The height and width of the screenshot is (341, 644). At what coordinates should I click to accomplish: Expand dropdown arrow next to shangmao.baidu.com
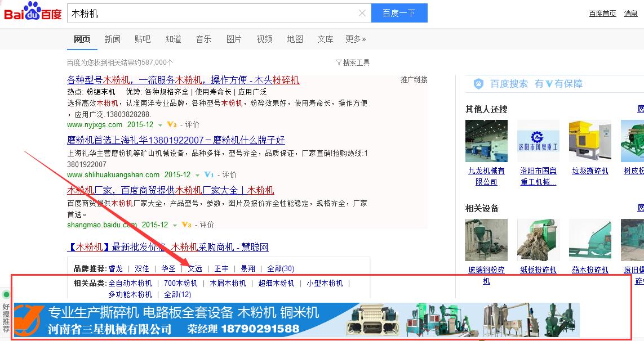(x=175, y=225)
